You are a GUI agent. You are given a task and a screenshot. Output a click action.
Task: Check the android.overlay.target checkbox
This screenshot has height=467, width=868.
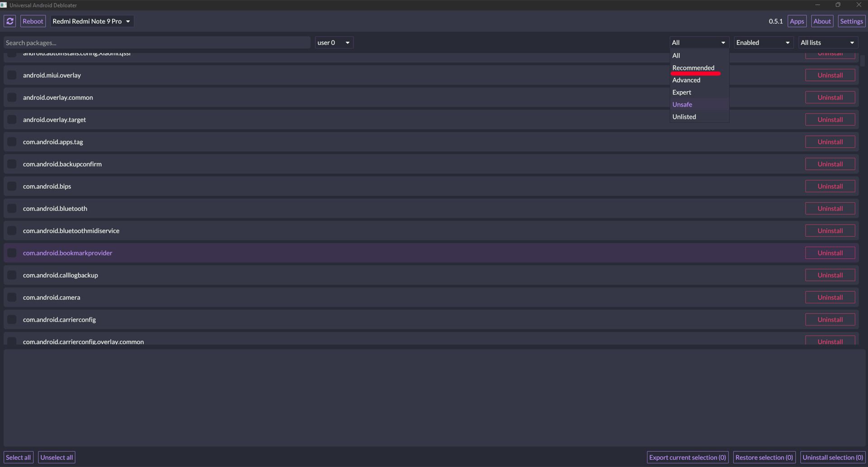[x=12, y=119]
